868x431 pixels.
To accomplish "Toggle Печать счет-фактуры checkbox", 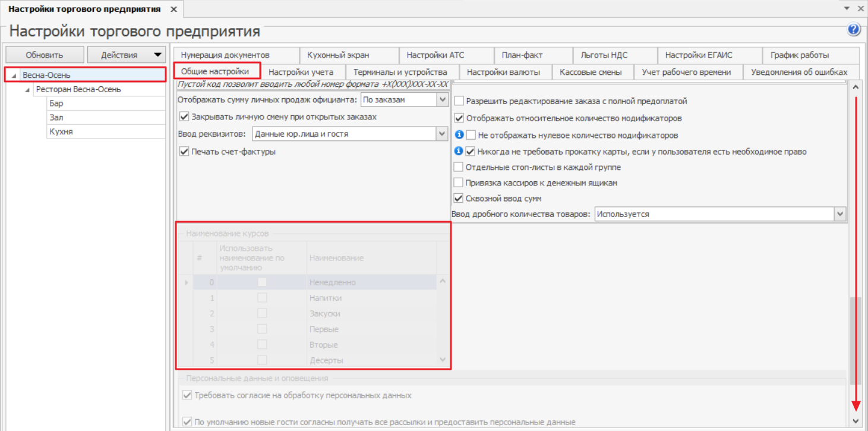I will click(184, 152).
